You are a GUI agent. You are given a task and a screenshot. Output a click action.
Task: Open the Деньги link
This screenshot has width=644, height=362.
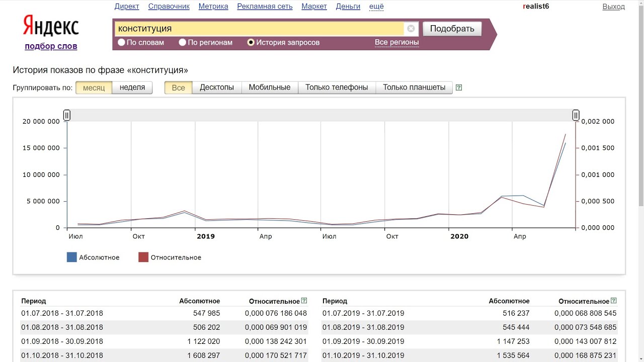[348, 7]
